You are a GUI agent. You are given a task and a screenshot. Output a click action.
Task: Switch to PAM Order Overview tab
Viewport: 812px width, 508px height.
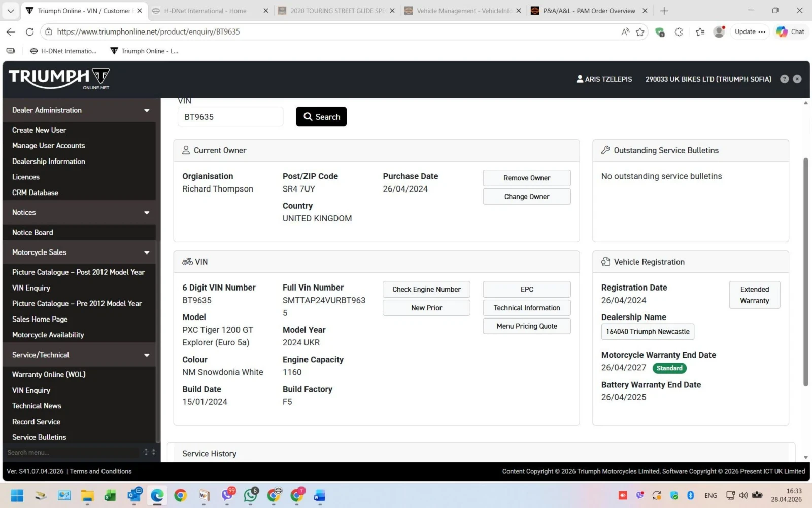click(589, 11)
